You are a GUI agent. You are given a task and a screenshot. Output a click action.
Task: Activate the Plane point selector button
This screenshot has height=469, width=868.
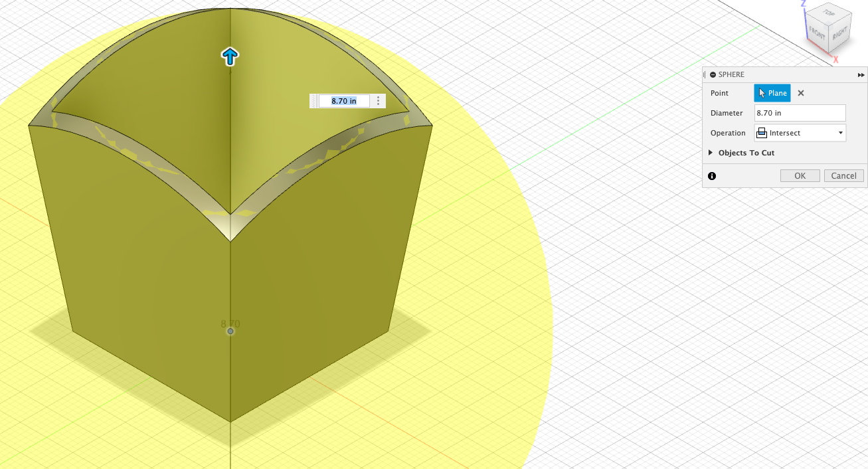click(772, 93)
